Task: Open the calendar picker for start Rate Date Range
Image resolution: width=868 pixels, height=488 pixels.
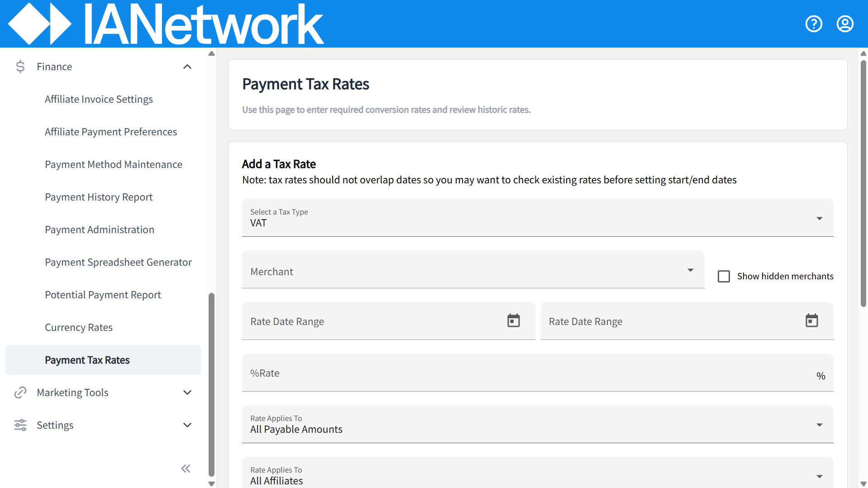Action: coord(513,321)
